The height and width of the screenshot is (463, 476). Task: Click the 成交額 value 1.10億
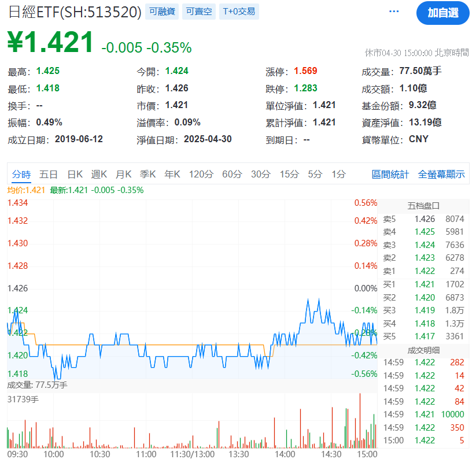413,88
